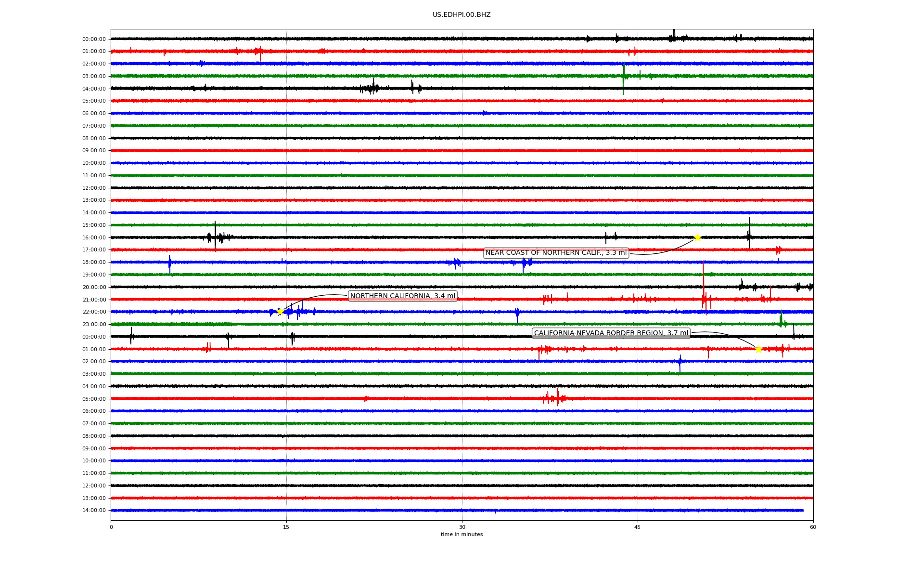The height and width of the screenshot is (578, 924).
Task: Click the x-axis tick label 30
Action: (x=462, y=527)
